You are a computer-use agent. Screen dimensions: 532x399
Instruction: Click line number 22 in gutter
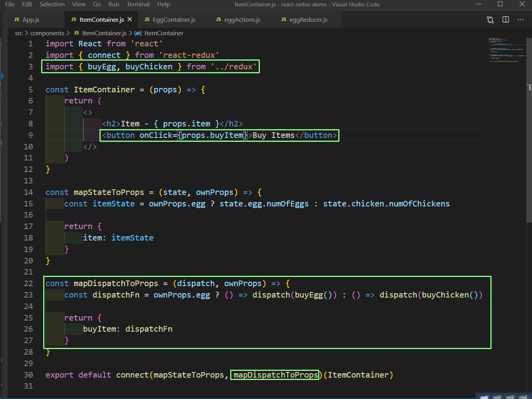pyautogui.click(x=28, y=283)
